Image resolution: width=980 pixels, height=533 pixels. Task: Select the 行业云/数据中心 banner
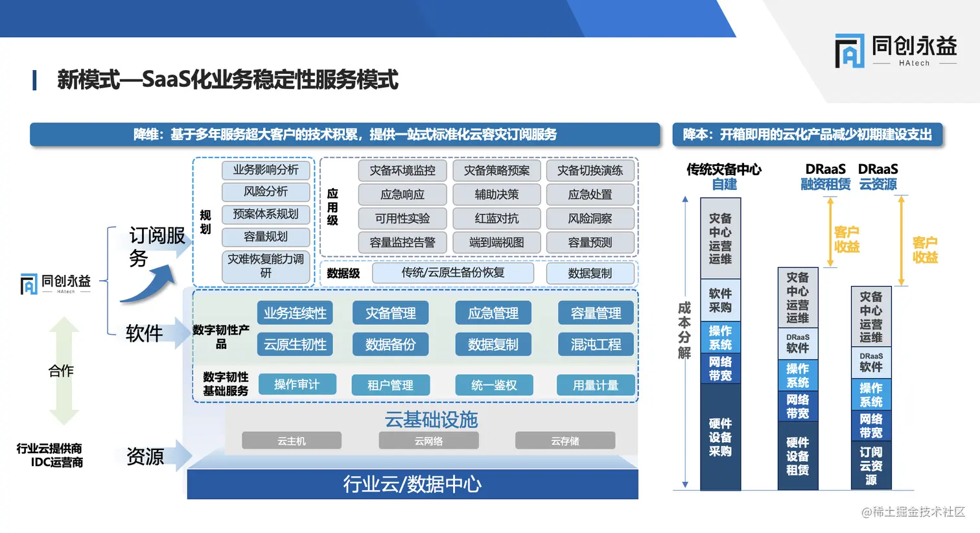[412, 484]
